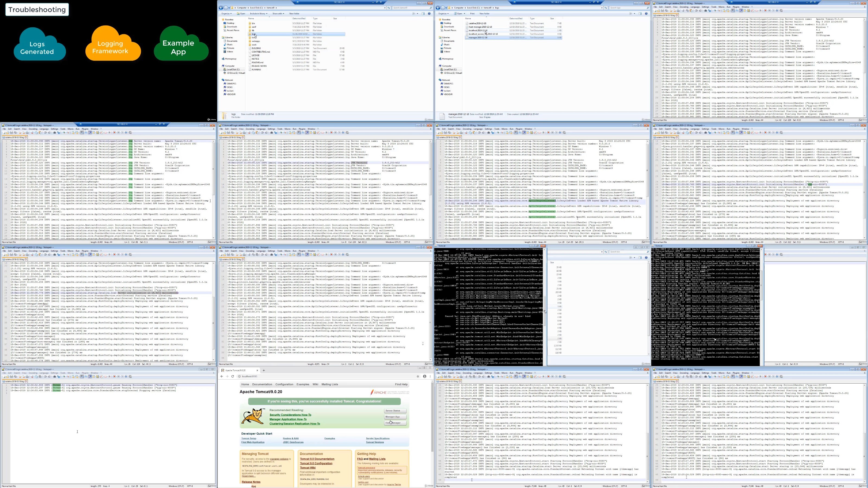
Task: Open Find Help in the Tomcat navigation bar
Action: pyautogui.click(x=401, y=384)
